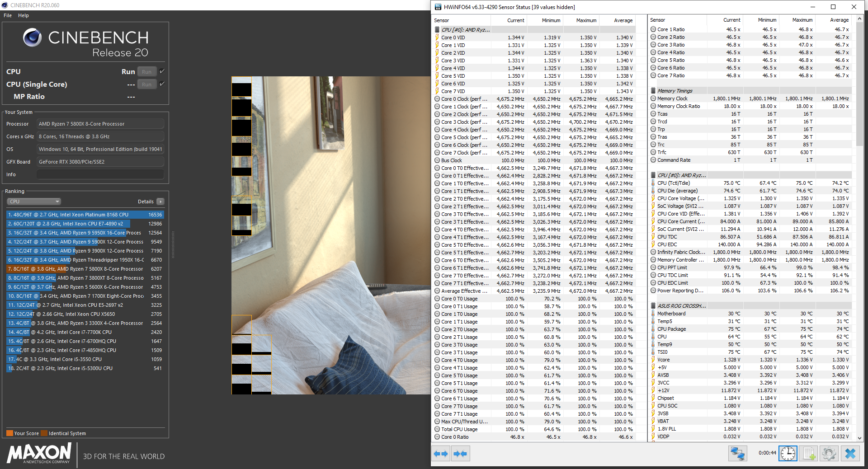Click the right panel Sensor column header

coord(677,20)
